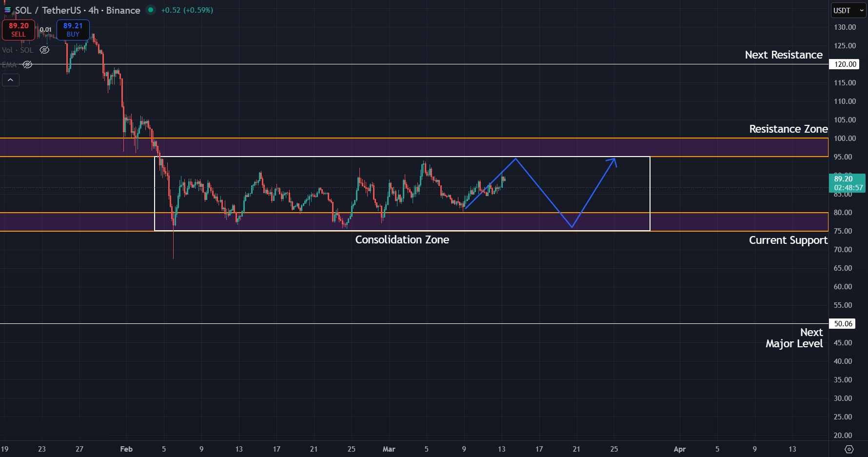
Task: Hide the EMA indicator with its eye icon
Action: pyautogui.click(x=27, y=64)
